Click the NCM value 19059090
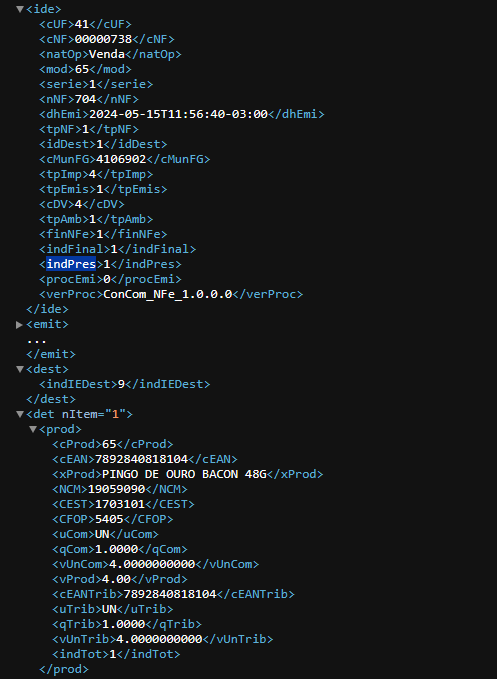 pyautogui.click(x=116, y=489)
